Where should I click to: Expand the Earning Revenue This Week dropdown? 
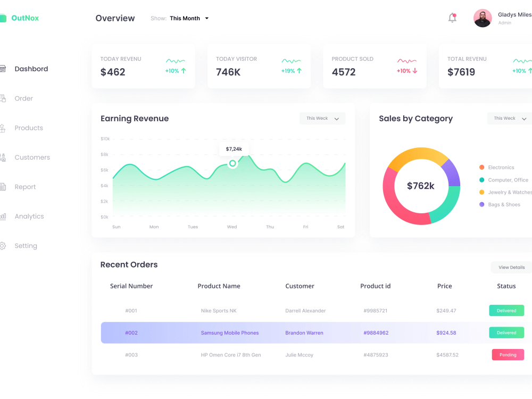pyautogui.click(x=322, y=118)
